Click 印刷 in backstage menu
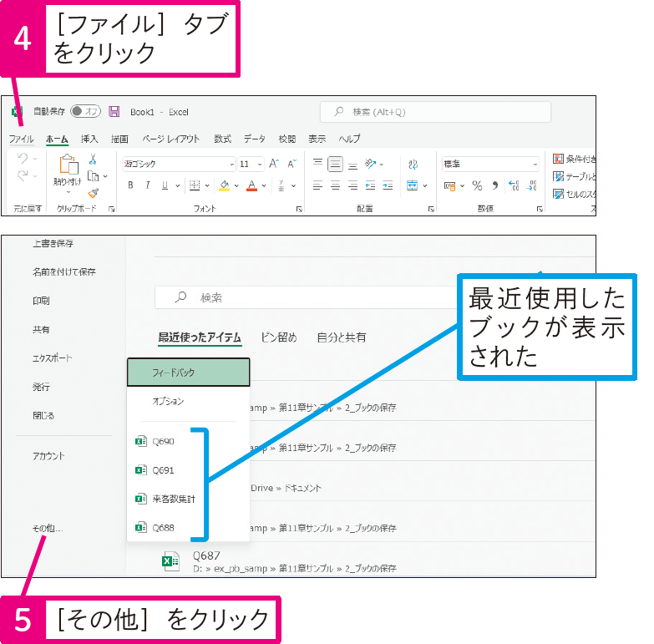The width and height of the screenshot is (654, 644). click(x=41, y=301)
